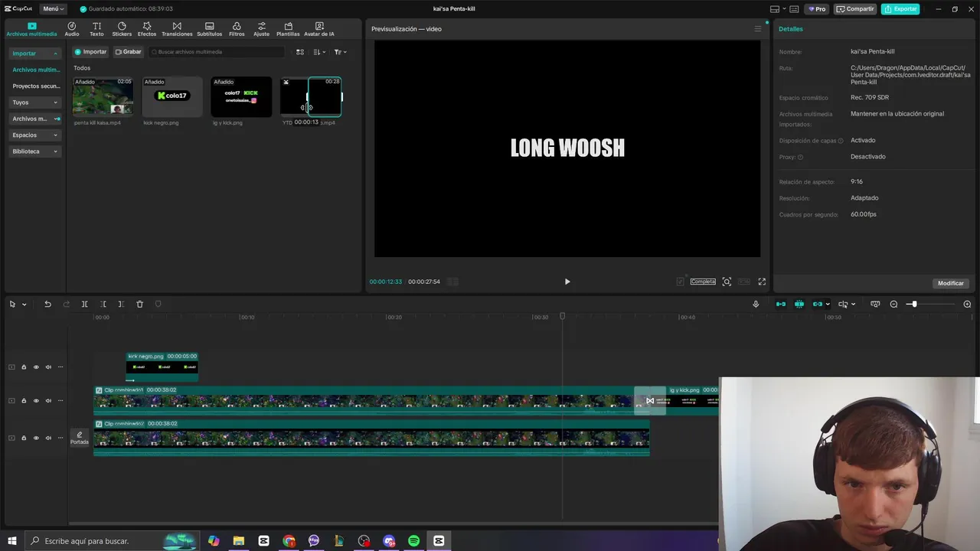Screen dimensions: 980x551
Task: Open selection tool mode dropdown arrow
Action: [24, 305]
